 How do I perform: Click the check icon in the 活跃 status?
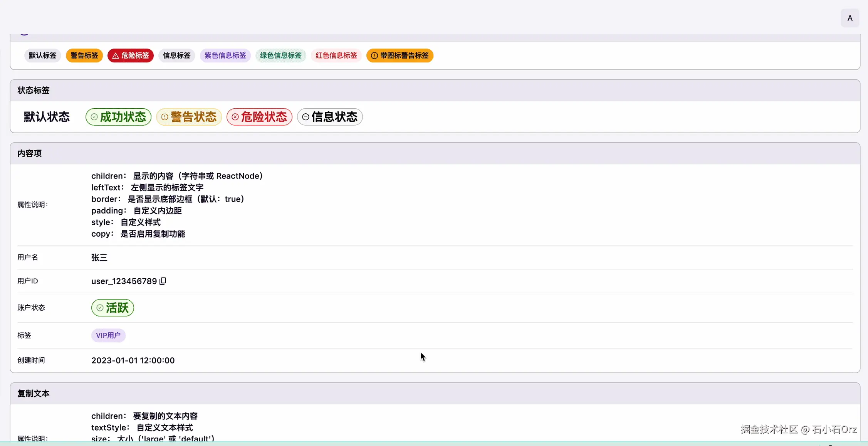(x=100, y=308)
